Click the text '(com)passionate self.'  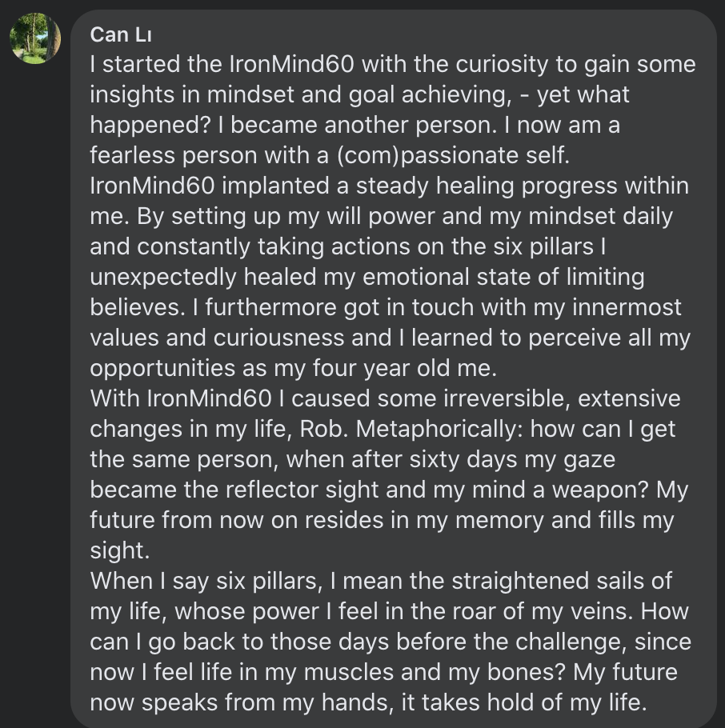point(453,155)
